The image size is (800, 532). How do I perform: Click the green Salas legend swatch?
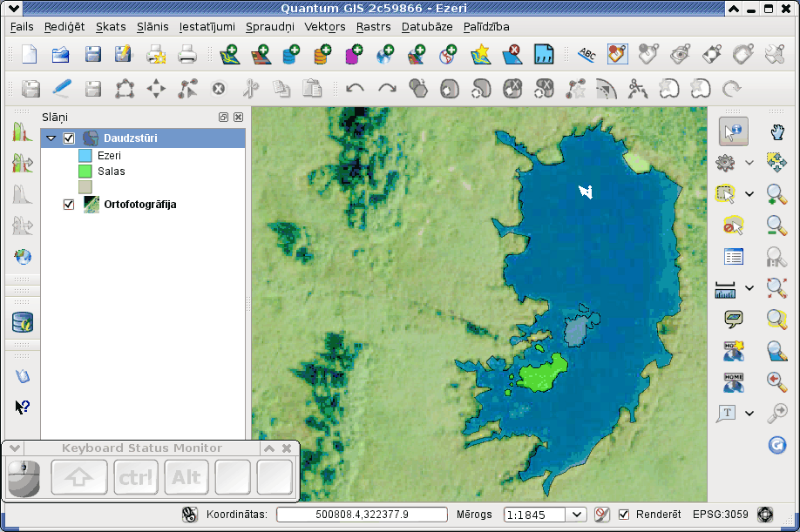(85, 172)
